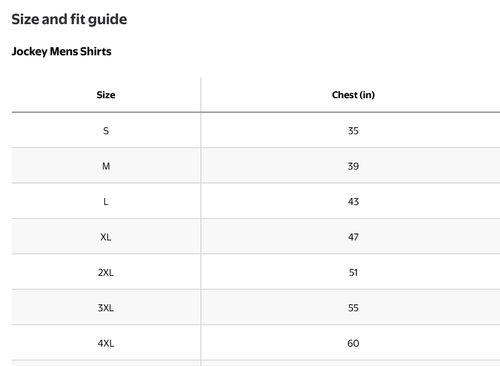Click chest value 39 in M row

353,166
